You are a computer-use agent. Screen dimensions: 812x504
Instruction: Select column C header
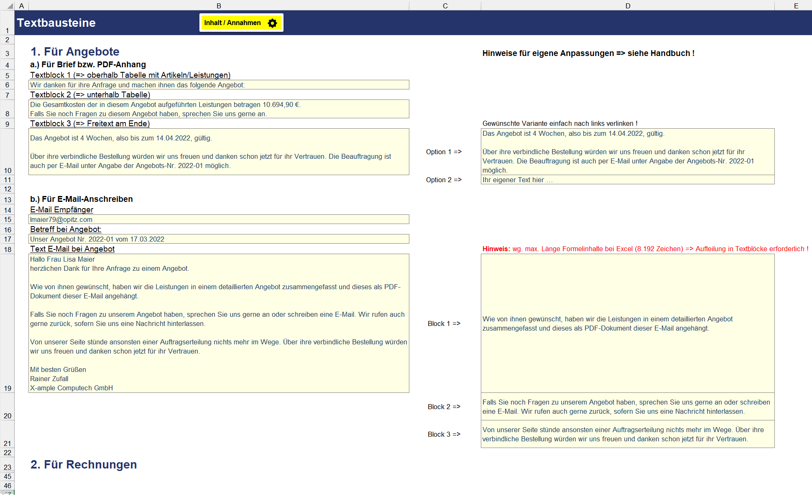tap(445, 5)
